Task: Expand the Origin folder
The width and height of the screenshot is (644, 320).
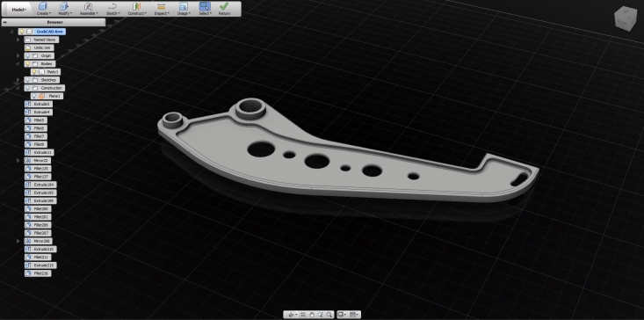Action: 18,55
